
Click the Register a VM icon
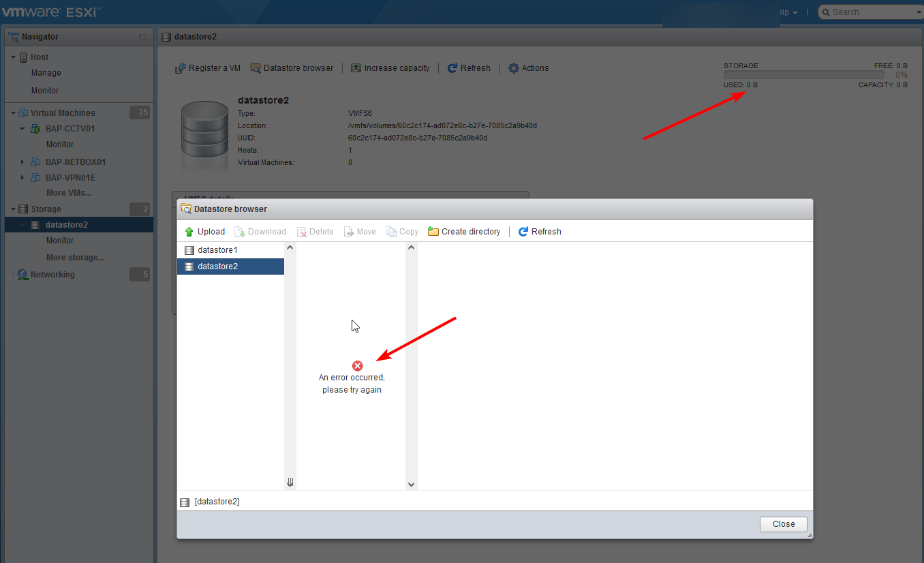coord(181,67)
